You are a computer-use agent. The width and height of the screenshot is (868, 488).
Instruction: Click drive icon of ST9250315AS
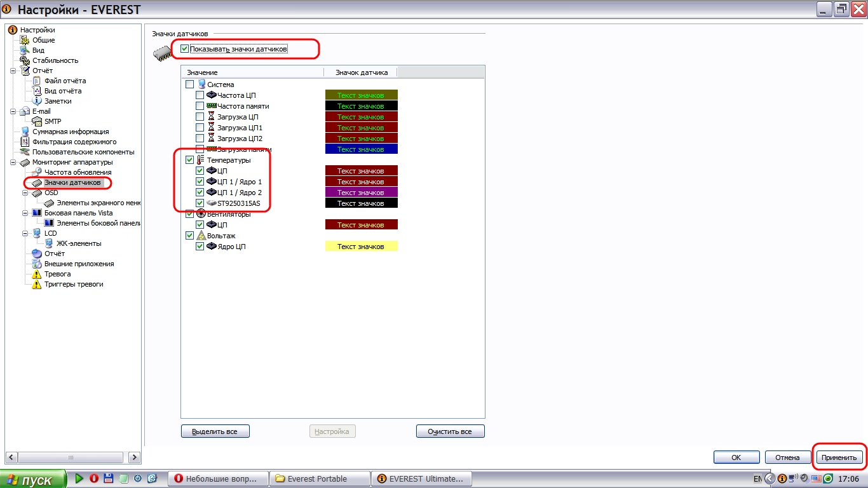point(212,203)
